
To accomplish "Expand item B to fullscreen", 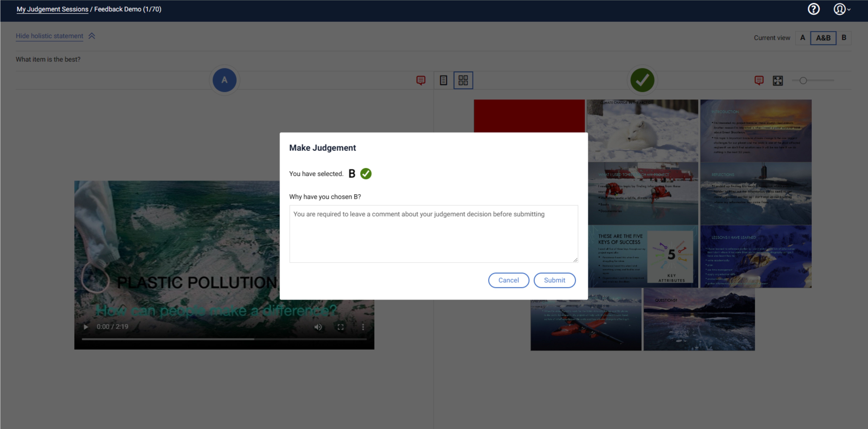I will (778, 81).
